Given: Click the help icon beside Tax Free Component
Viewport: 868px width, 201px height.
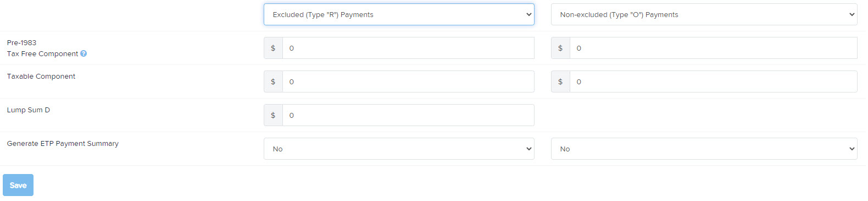Looking at the screenshot, I should coord(84,53).
